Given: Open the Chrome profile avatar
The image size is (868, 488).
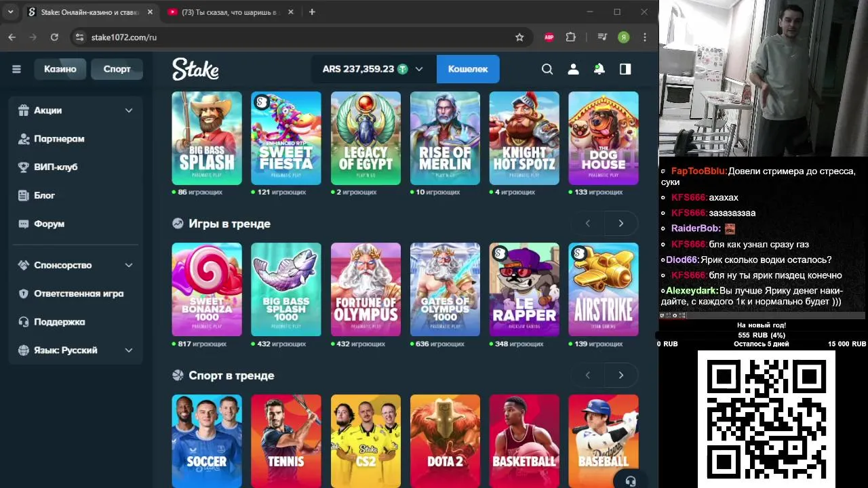Looking at the screenshot, I should coord(623,37).
